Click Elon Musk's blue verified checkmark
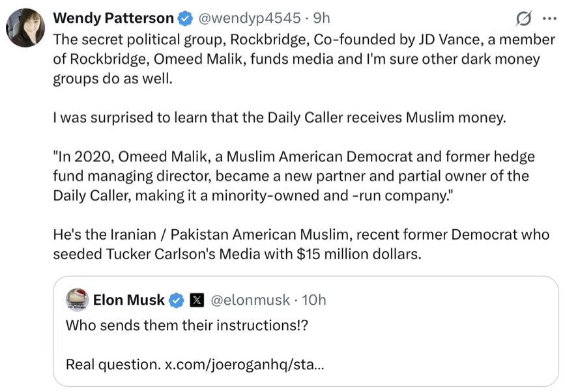The height and width of the screenshot is (392, 565). (x=176, y=300)
